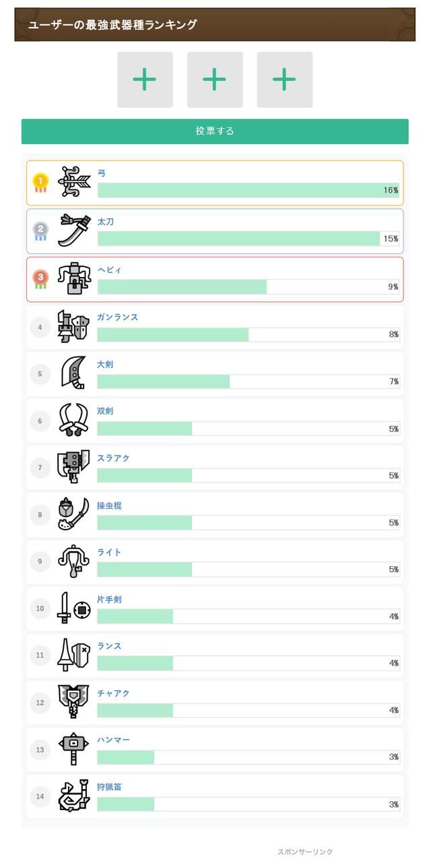Add a weapon in the middle plus slot
This screenshot has width=431, height=868.
(215, 80)
